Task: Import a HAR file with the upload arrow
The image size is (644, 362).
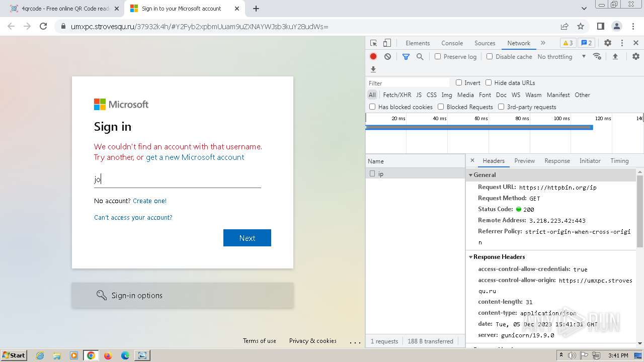Action: [615, 57]
